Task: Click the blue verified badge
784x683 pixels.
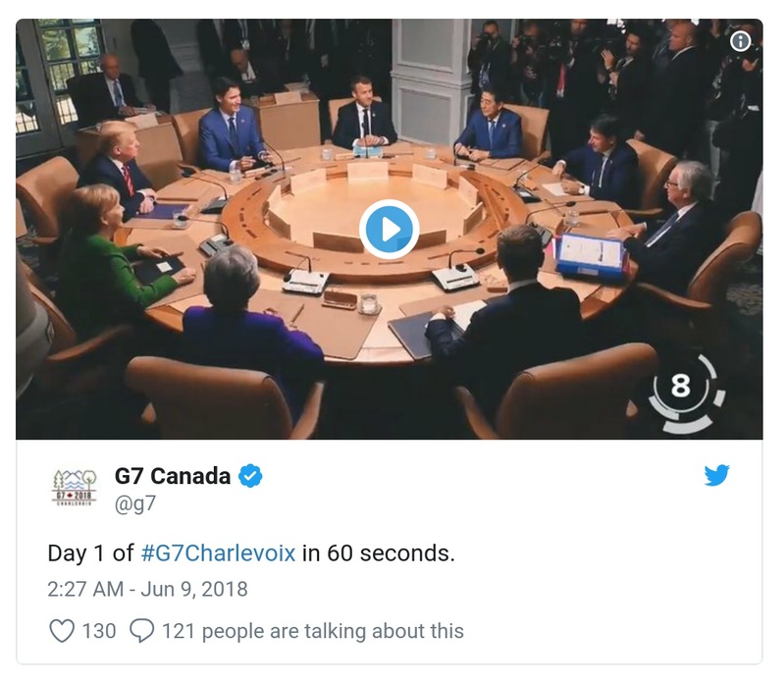Action: click(251, 477)
